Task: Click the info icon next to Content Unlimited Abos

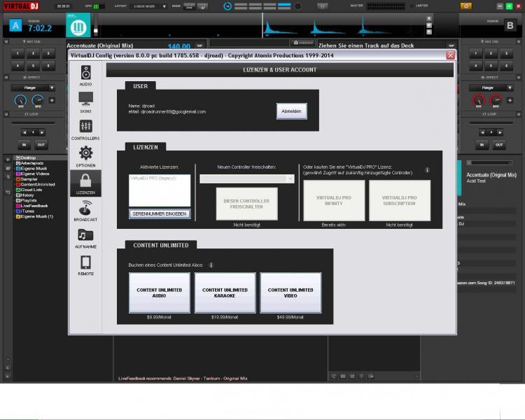Action: click(211, 265)
